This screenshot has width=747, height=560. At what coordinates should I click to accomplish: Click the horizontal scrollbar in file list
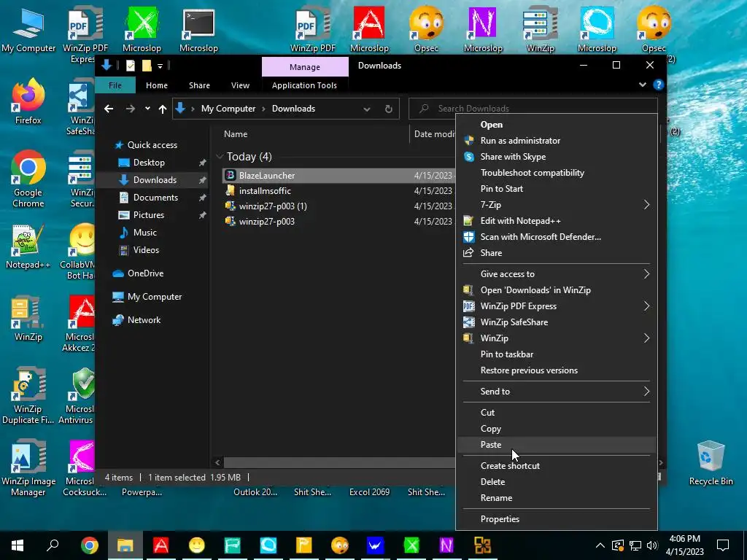pos(339,462)
